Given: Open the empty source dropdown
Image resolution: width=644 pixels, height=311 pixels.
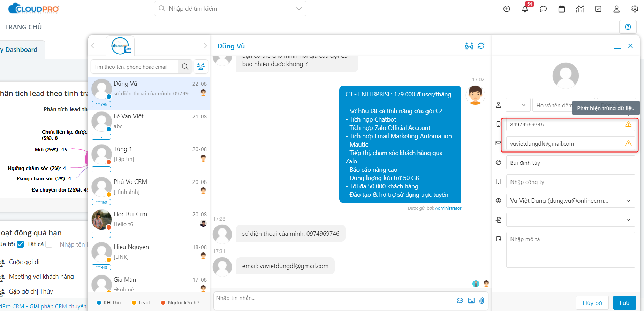Looking at the screenshot, I should pyautogui.click(x=570, y=220).
